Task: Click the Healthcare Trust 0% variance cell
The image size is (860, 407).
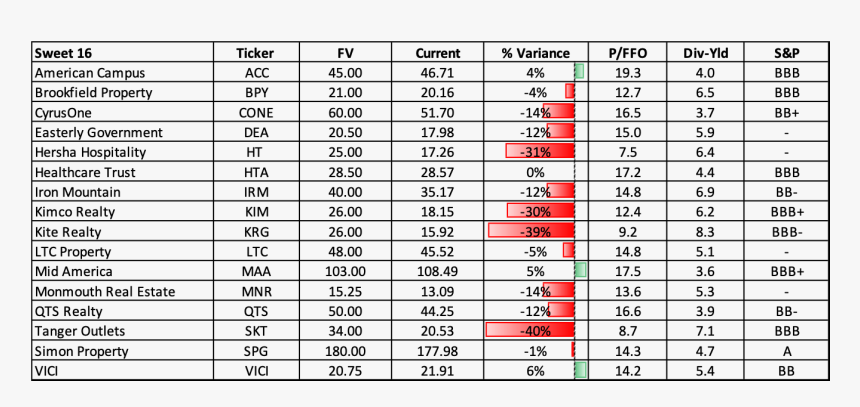Action: tap(535, 172)
